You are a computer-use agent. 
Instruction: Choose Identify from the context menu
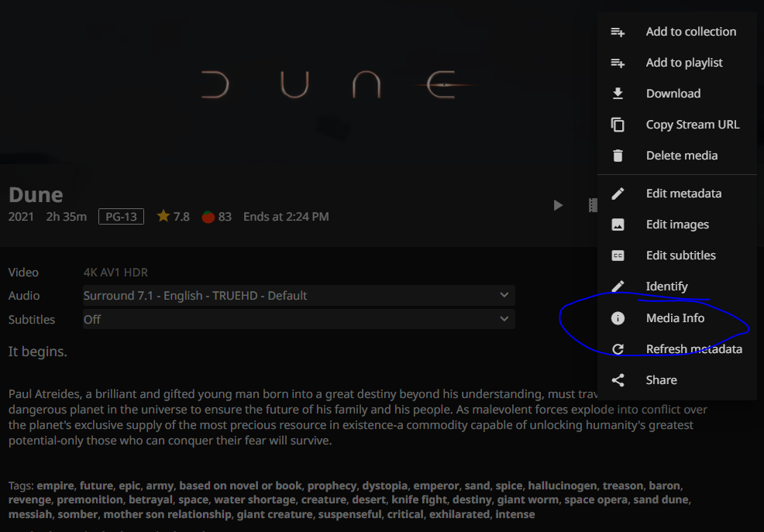[666, 287]
